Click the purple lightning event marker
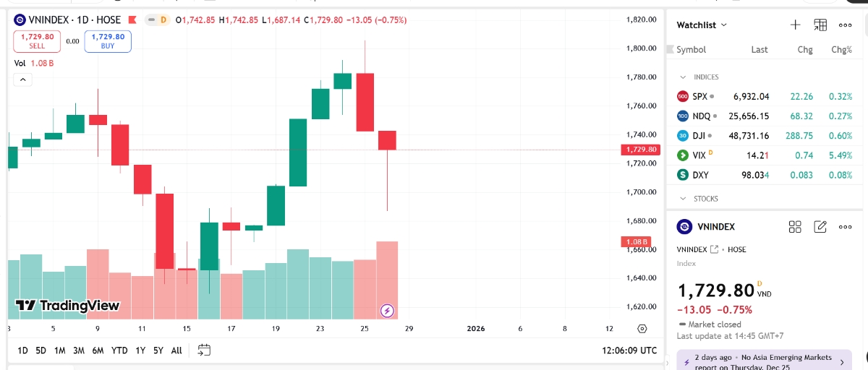Screen dimensions: 868x370 (x=388, y=311)
